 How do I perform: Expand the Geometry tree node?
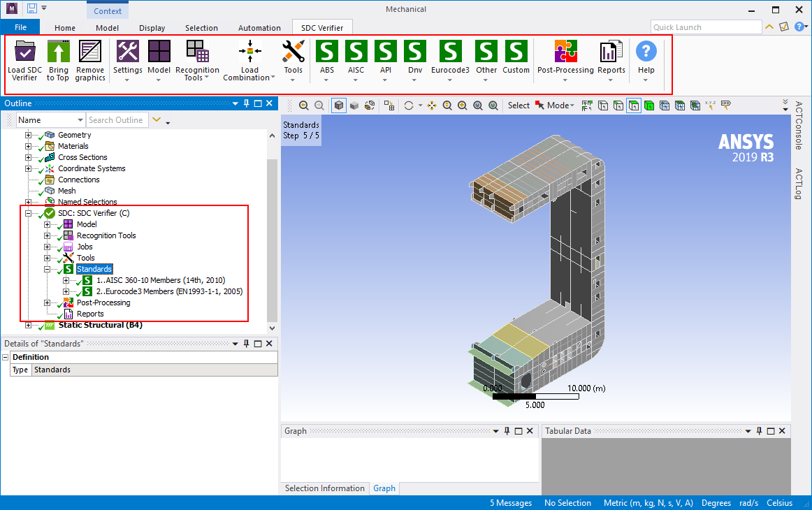point(28,135)
